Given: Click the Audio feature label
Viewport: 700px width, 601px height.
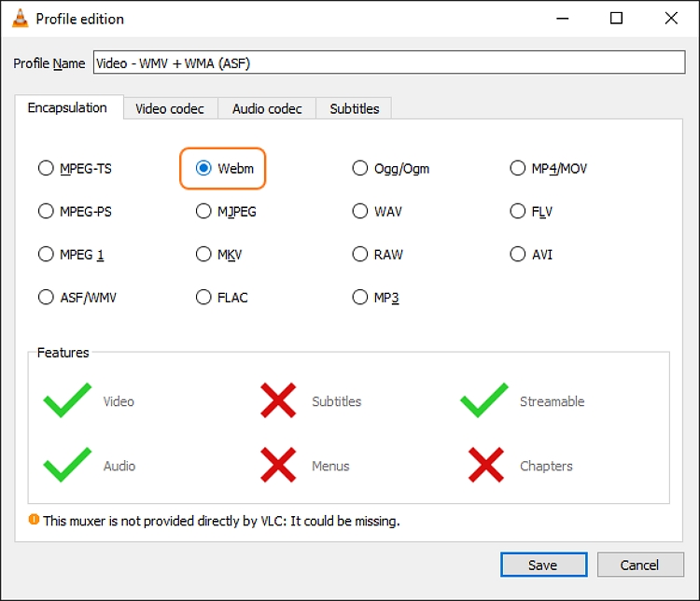Looking at the screenshot, I should click(x=119, y=466).
